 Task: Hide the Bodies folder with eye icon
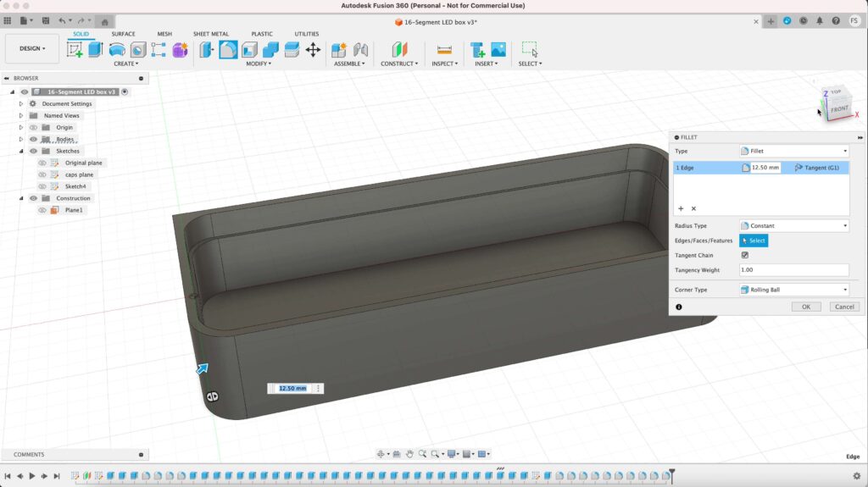[x=34, y=139]
